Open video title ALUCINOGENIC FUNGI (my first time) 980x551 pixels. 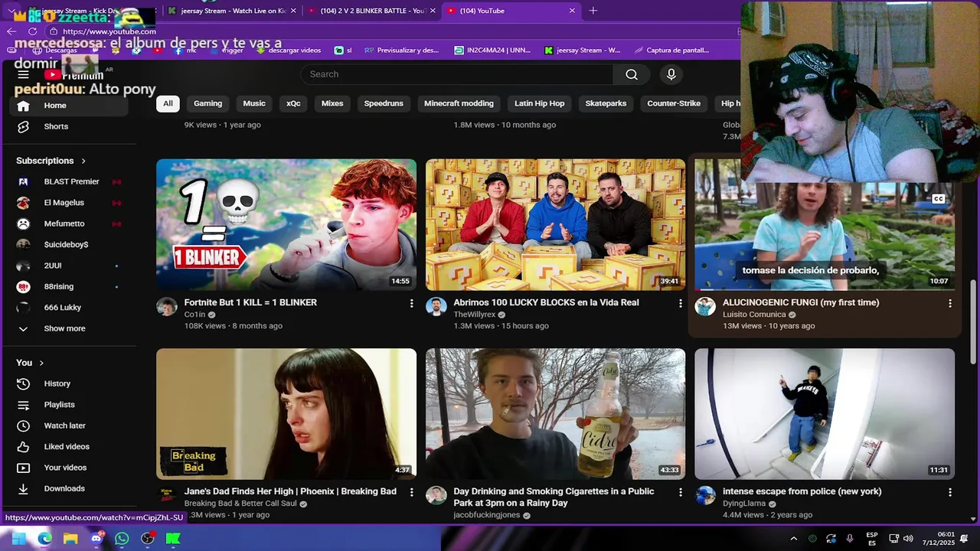click(801, 303)
